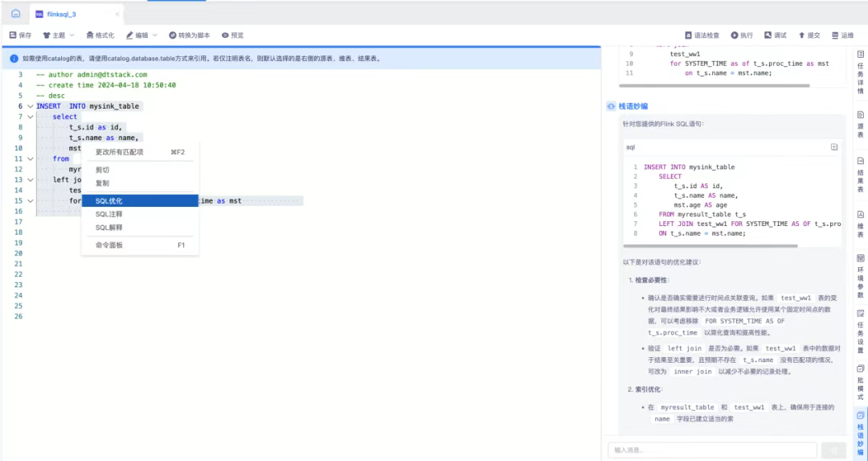Open 任务详情 side panel tab
The image size is (868, 461).
(x=860, y=71)
